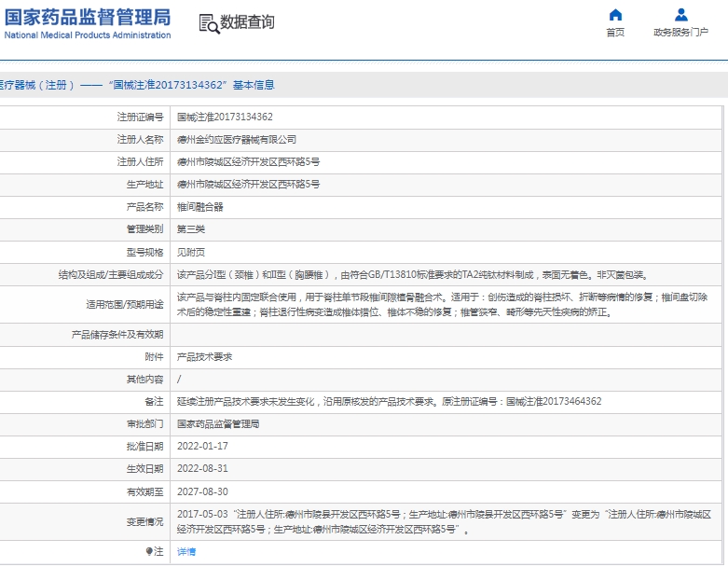Click the remark text mentioning 国械注准20173464362

(x=389, y=401)
